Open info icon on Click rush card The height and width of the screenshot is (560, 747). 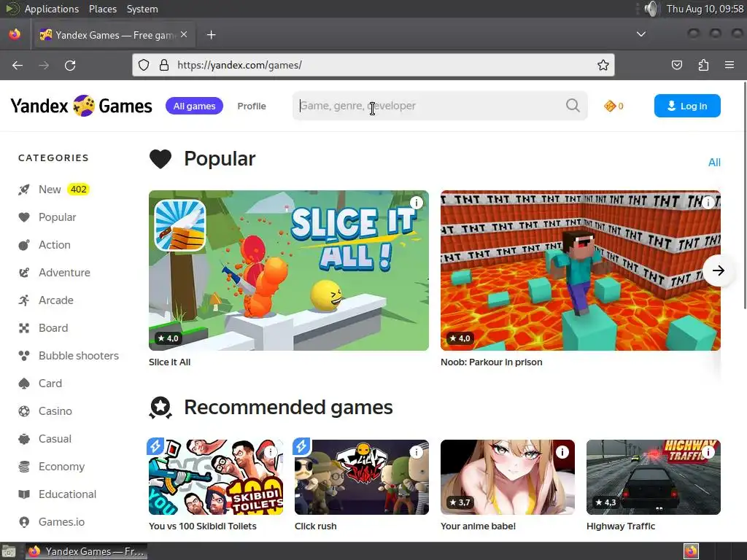click(417, 452)
